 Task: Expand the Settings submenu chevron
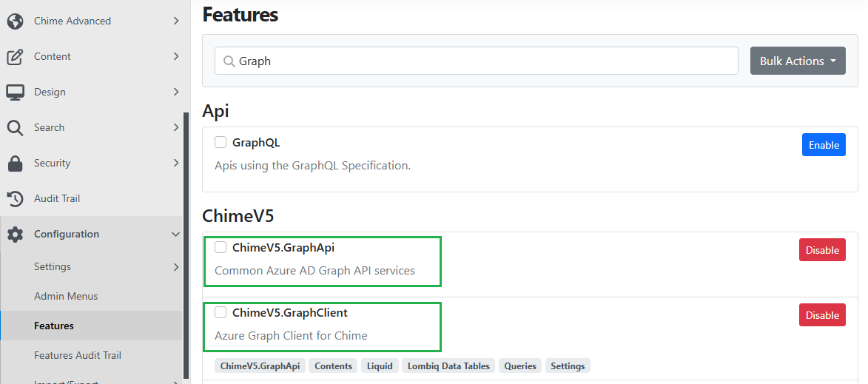click(176, 266)
